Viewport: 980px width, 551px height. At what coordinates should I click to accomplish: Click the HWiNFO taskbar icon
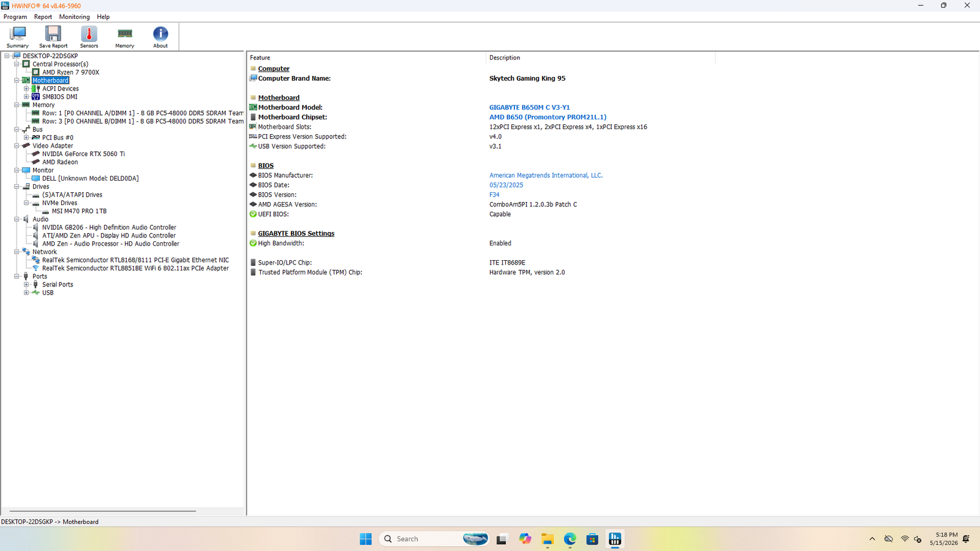pos(615,539)
